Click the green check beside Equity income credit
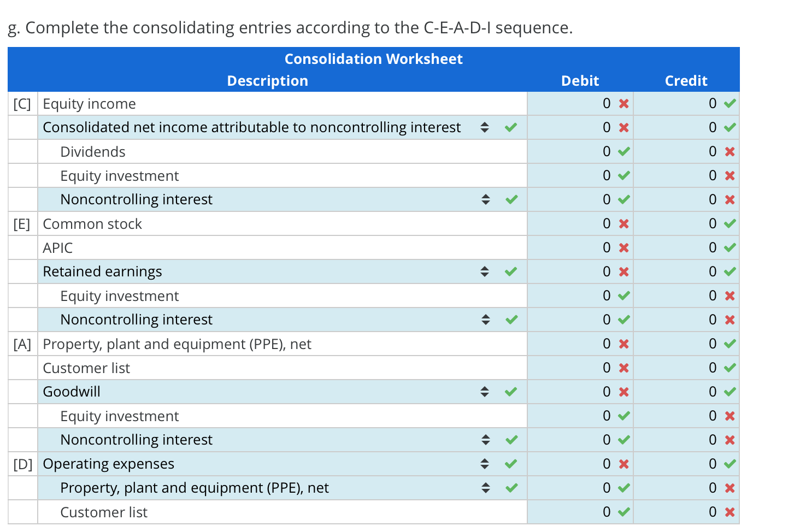800x532 pixels. [730, 103]
